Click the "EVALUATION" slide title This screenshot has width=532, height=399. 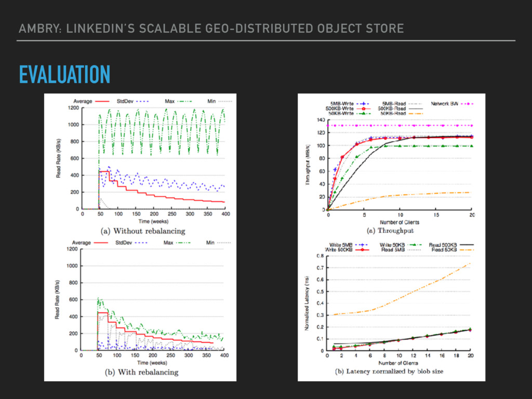[64, 74]
